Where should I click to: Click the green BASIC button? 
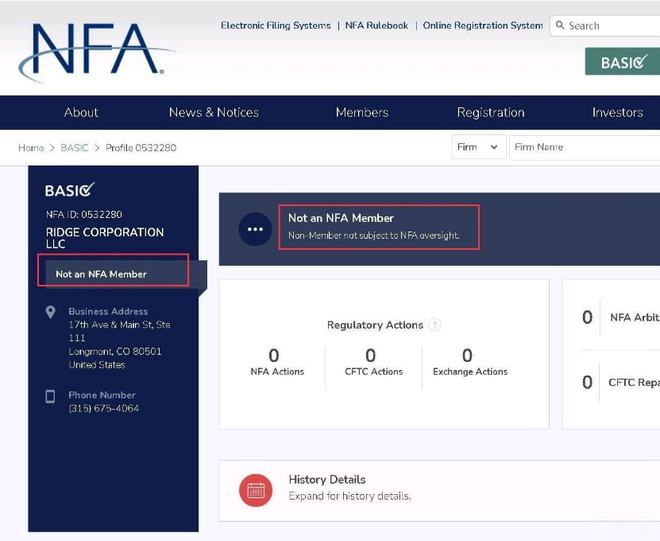click(622, 62)
